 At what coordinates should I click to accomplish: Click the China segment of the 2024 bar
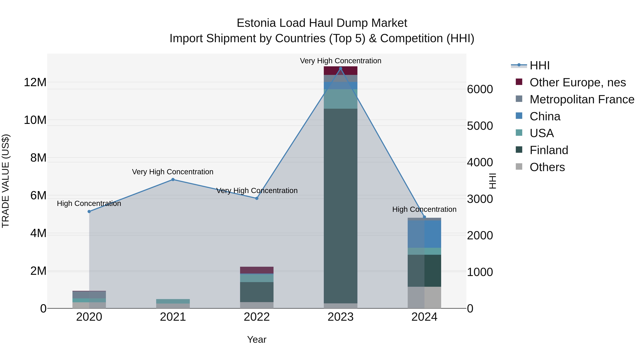[424, 234]
